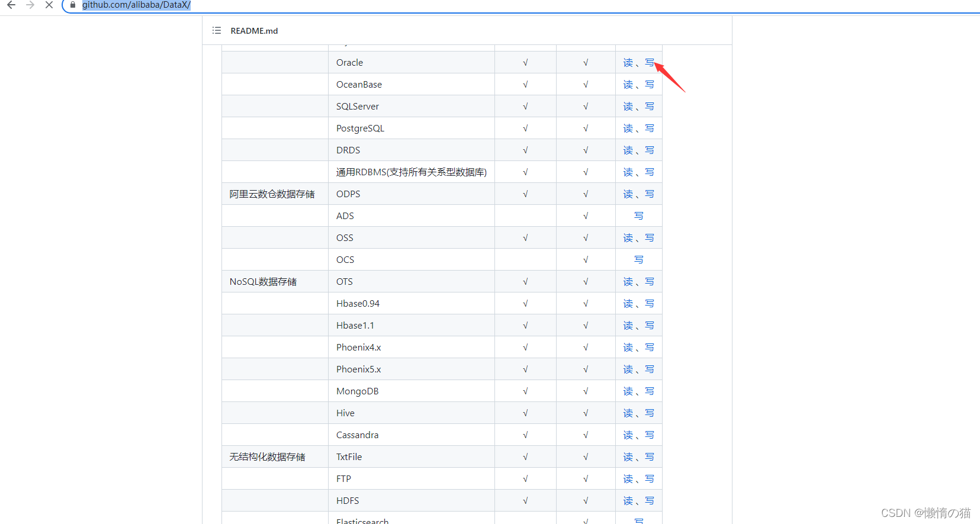Open the HDFS 写 link
The height and width of the screenshot is (524, 980).
tap(650, 501)
